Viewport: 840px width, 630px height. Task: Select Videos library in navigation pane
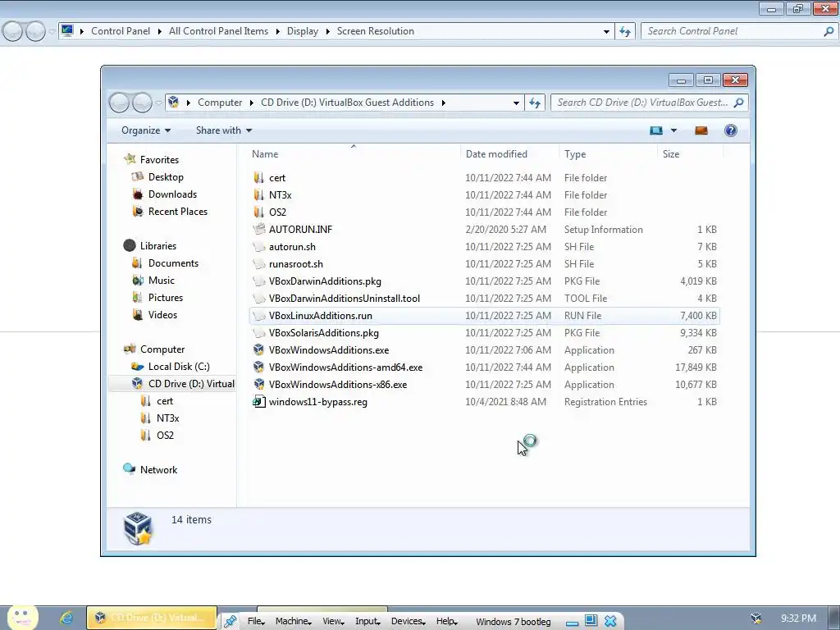click(162, 314)
